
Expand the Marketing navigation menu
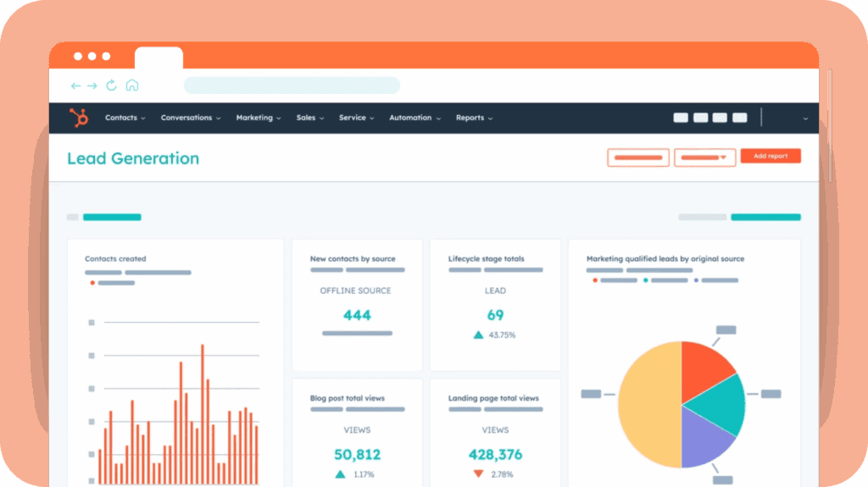coord(258,118)
